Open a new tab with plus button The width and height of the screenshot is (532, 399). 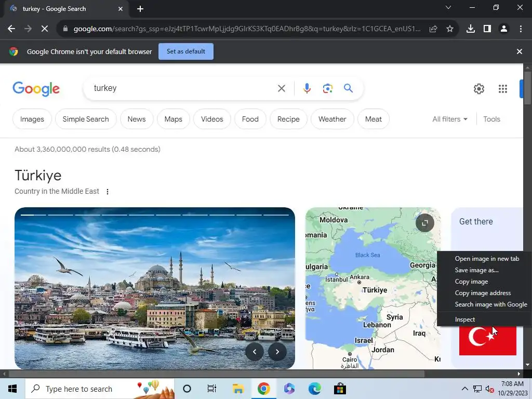[x=140, y=9]
